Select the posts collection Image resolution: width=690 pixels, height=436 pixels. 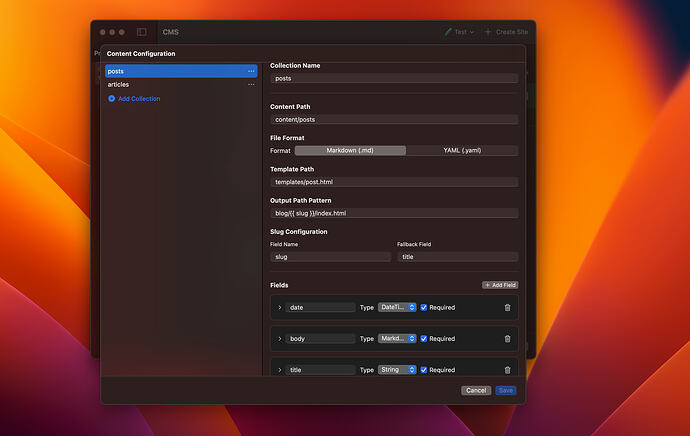pyautogui.click(x=181, y=71)
